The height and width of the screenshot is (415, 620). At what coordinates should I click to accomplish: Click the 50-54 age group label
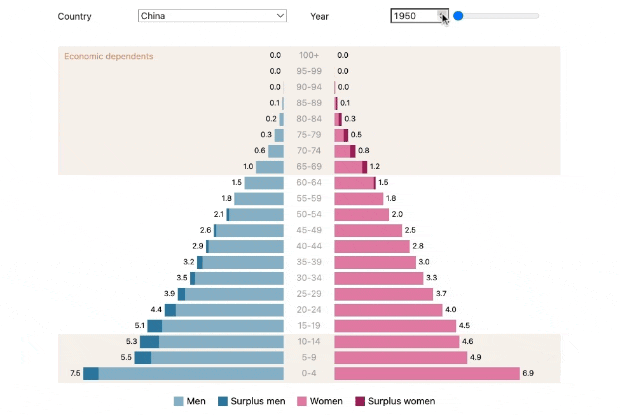(309, 214)
